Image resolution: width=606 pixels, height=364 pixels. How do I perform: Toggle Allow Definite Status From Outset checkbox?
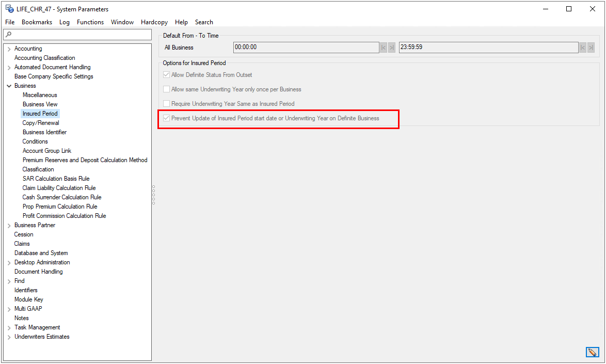click(x=166, y=75)
